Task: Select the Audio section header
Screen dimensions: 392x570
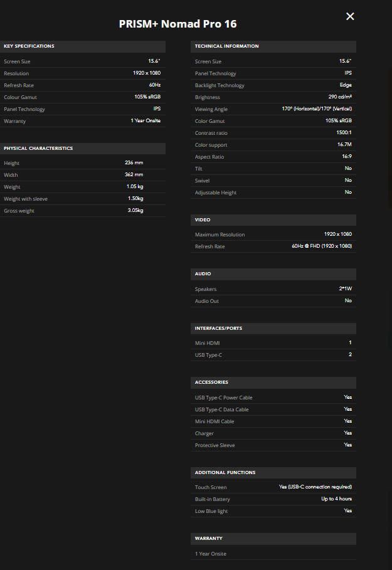Action: tap(203, 274)
